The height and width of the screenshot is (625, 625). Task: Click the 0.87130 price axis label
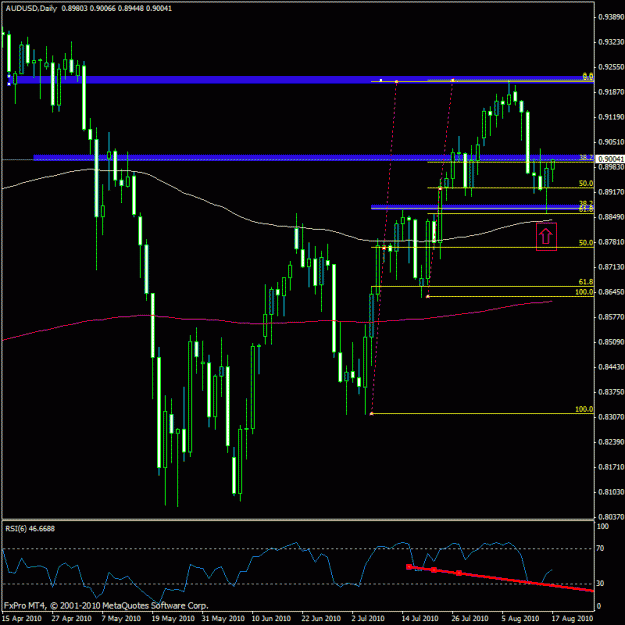pos(611,267)
